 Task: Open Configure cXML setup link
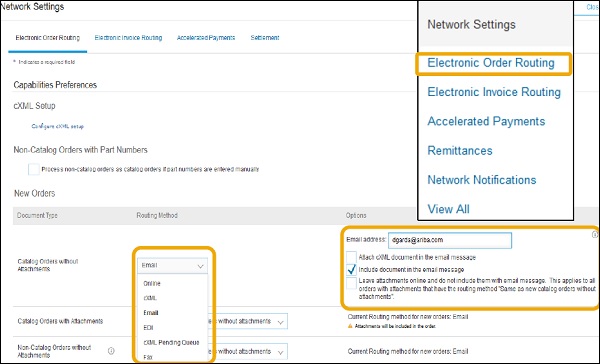[x=57, y=126]
